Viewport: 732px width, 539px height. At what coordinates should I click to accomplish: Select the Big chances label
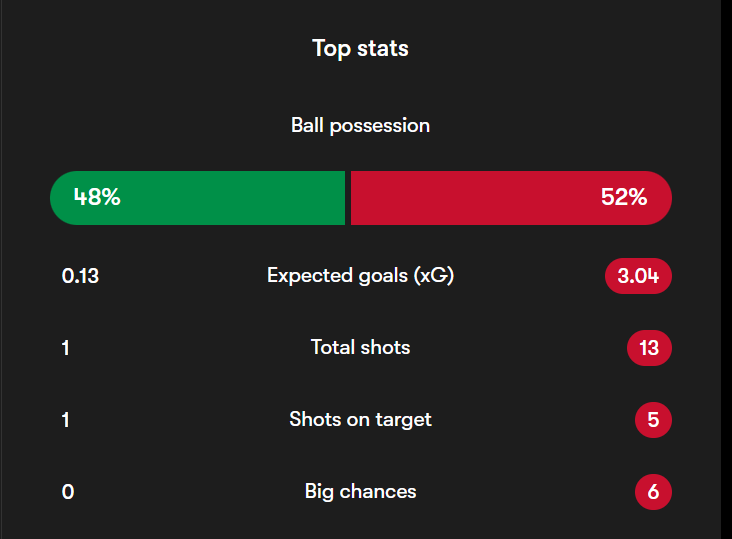(360, 492)
